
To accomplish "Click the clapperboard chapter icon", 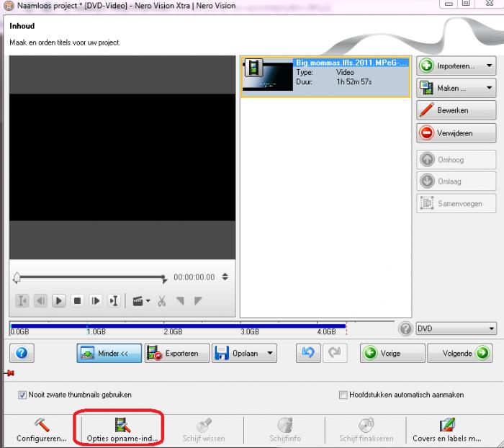I will tap(138, 301).
